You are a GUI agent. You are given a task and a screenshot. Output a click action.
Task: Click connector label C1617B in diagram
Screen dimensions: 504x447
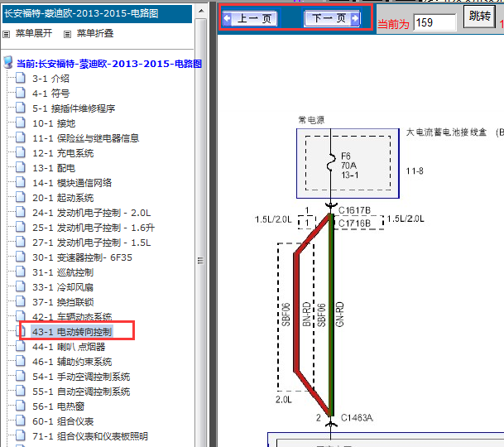coord(354,210)
